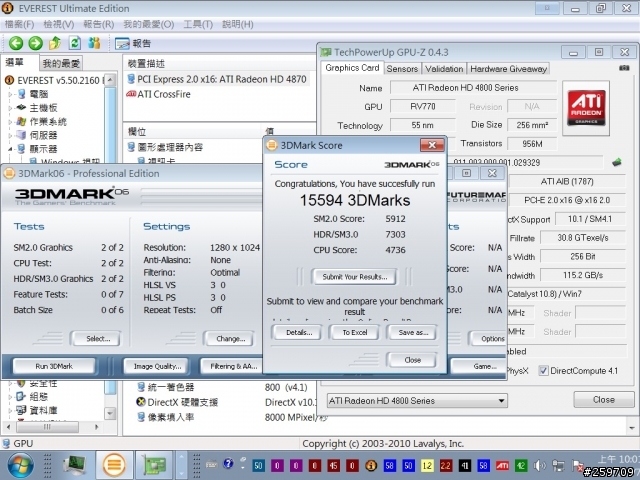Select the ATI CrossFire device entry
The image size is (640, 480).
click(x=158, y=94)
